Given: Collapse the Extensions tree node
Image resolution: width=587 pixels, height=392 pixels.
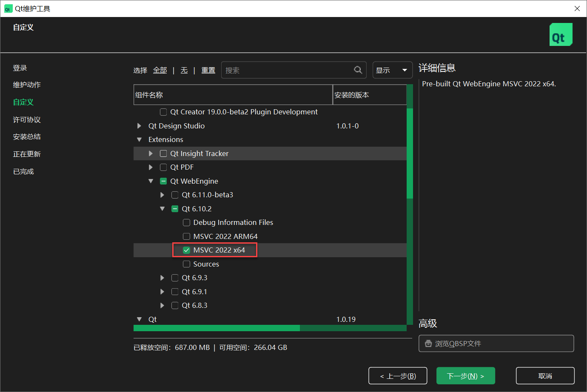Looking at the screenshot, I should pos(139,139).
